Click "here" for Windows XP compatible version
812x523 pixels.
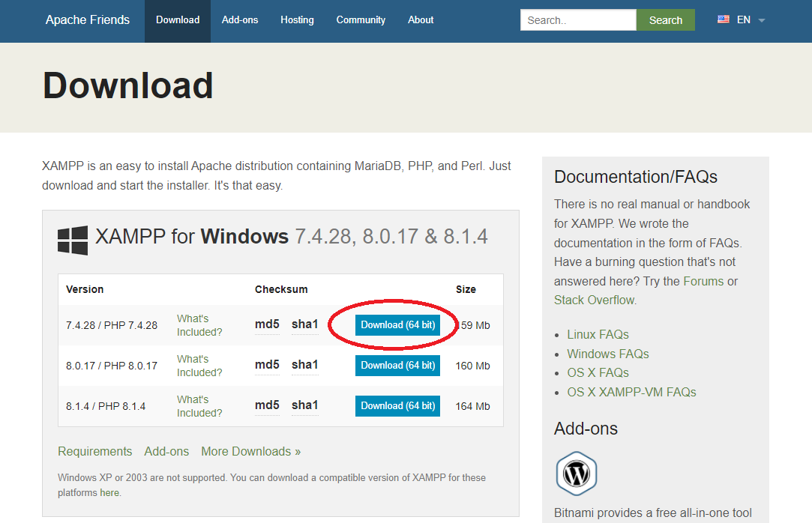pyautogui.click(x=109, y=492)
